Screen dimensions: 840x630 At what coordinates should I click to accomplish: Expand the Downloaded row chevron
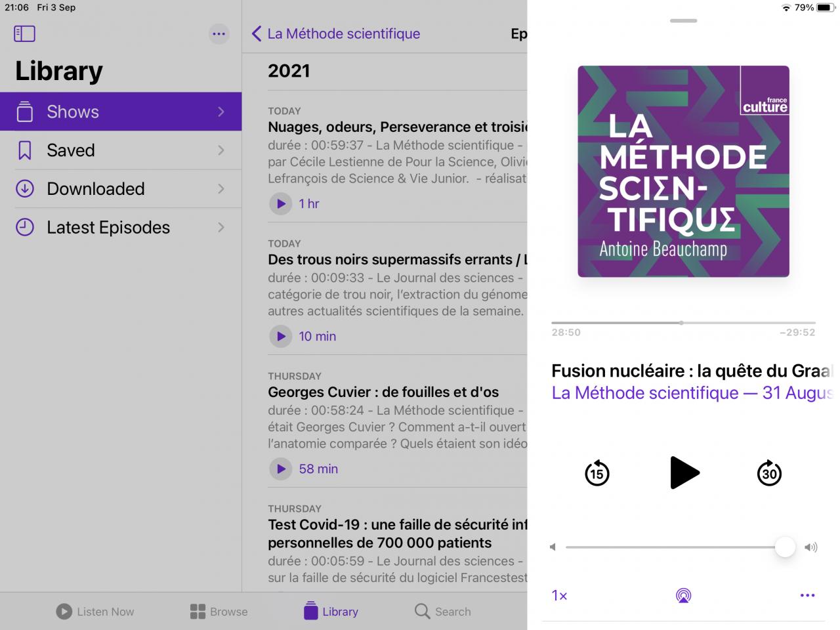pos(221,189)
